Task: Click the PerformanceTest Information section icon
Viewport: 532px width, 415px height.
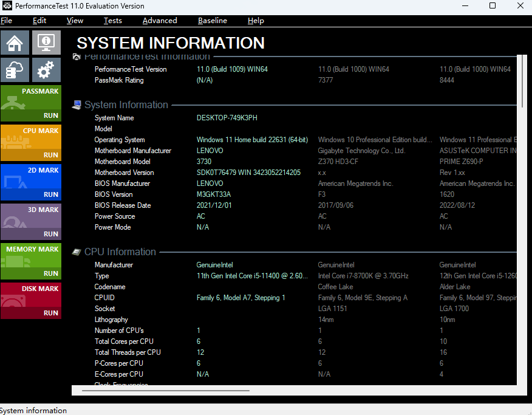Action: (x=77, y=57)
